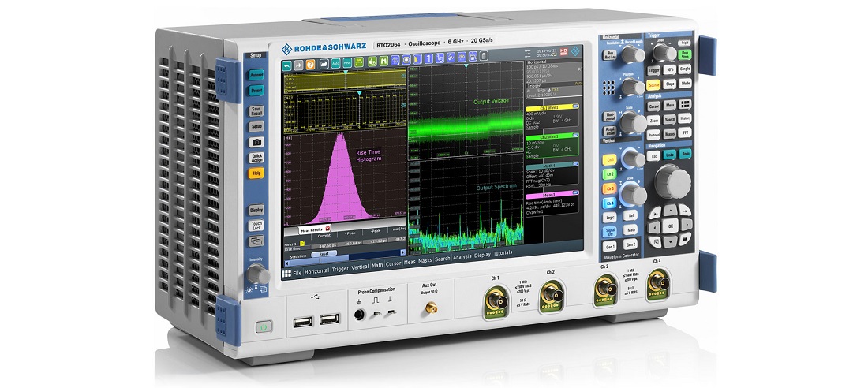Push the blue Ch 4 key
This screenshot has height=388, width=868.
coord(609,203)
